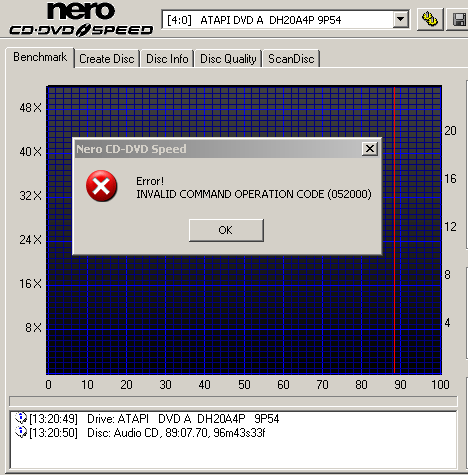The image size is (468, 475).
Task: Select the Disc Quality tab
Action: 228,59
